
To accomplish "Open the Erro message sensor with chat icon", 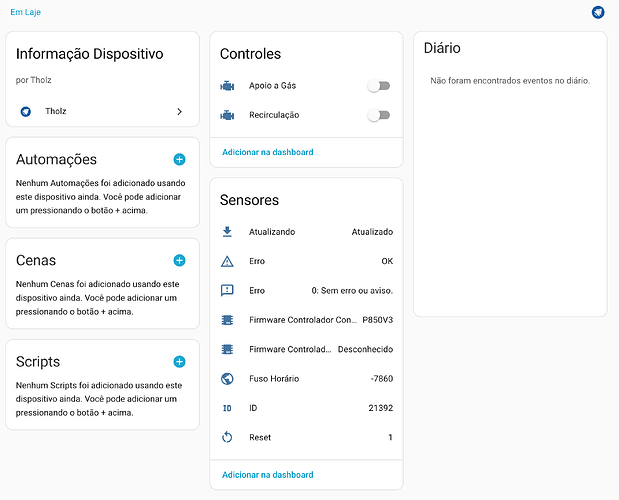I will [x=306, y=291].
